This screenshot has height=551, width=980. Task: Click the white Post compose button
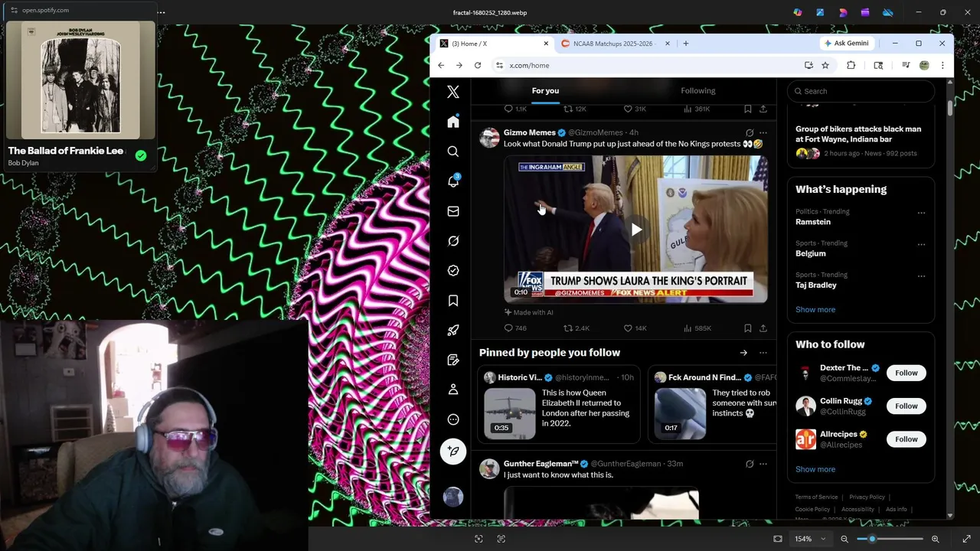click(453, 452)
